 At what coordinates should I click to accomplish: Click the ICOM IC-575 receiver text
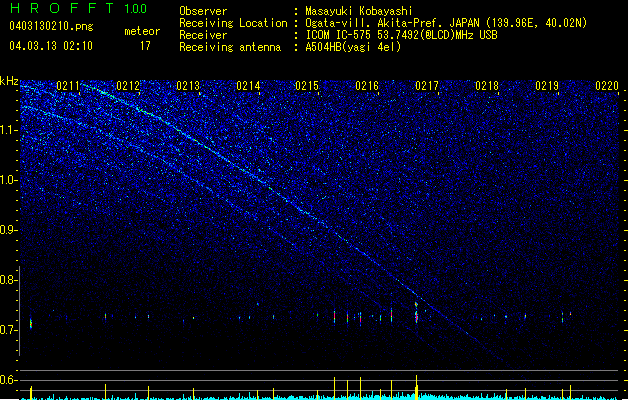[x=401, y=35]
